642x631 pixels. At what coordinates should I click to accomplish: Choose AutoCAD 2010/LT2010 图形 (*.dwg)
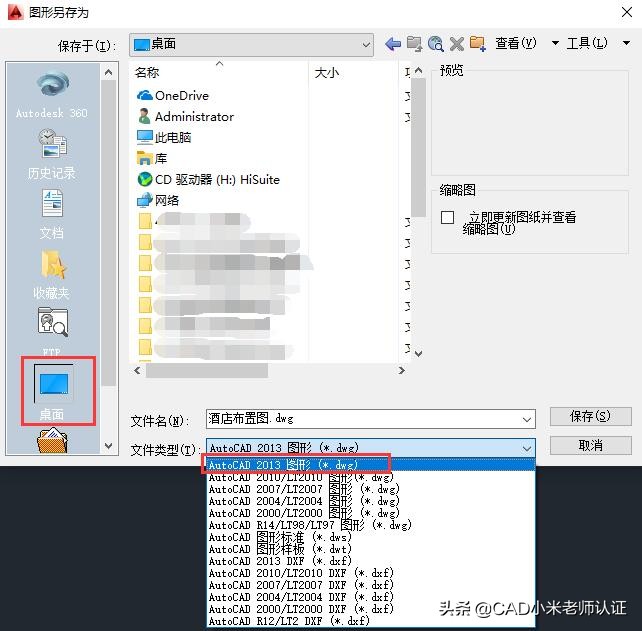coord(371,477)
